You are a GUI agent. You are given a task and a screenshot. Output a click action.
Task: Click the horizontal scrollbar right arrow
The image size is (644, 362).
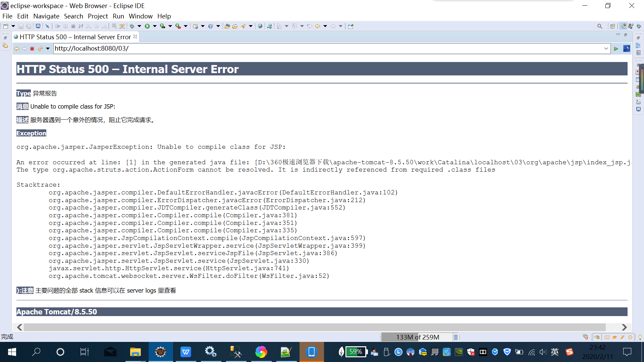pos(624,327)
